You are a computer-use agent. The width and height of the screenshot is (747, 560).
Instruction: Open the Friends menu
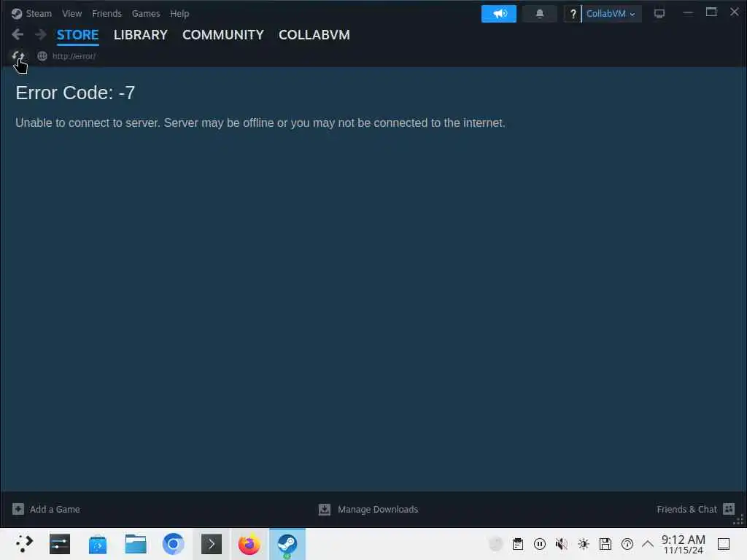click(107, 13)
